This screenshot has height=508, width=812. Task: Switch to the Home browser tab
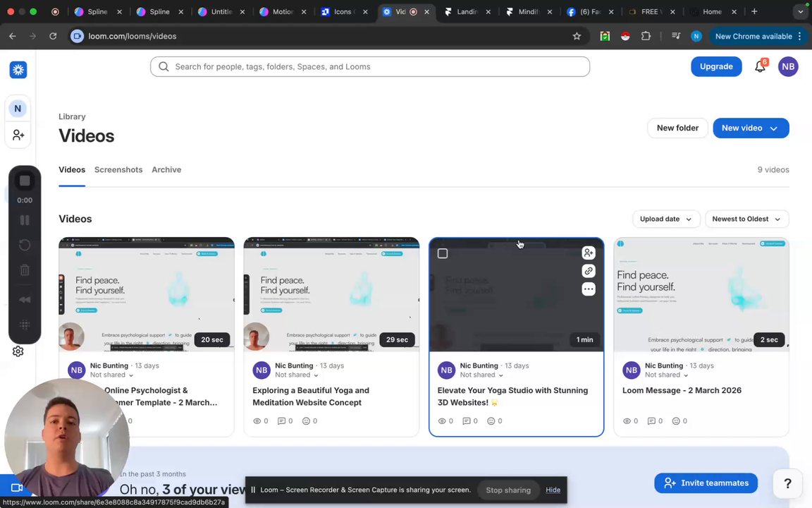[x=713, y=11]
